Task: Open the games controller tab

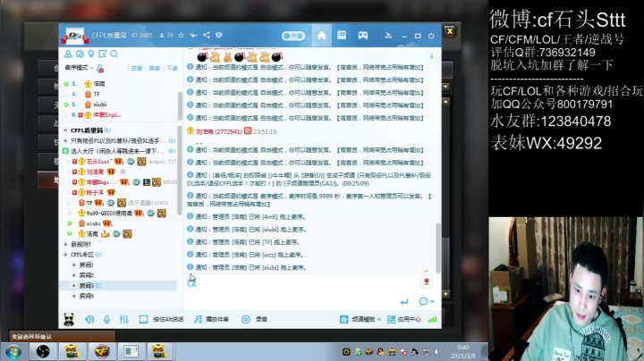Action: click(362, 36)
